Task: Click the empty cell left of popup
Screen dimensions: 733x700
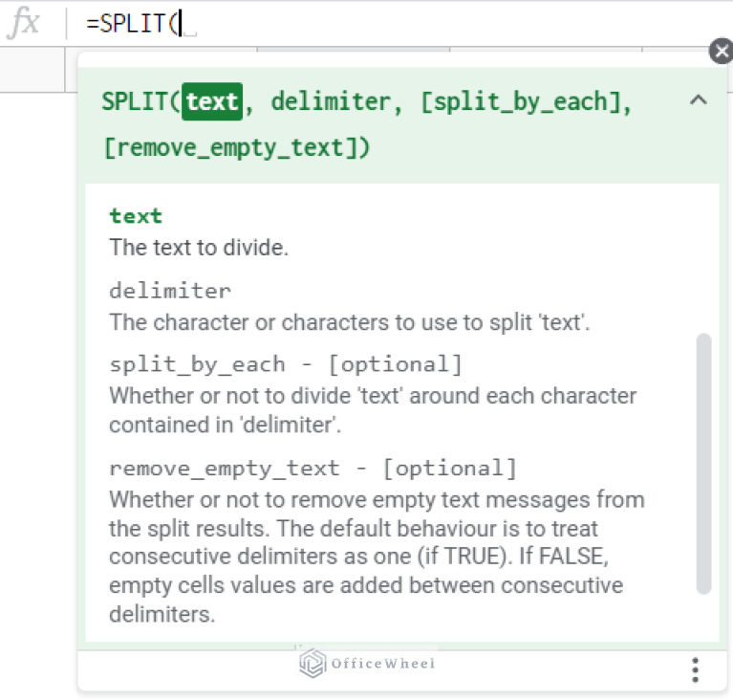Action: [32, 69]
